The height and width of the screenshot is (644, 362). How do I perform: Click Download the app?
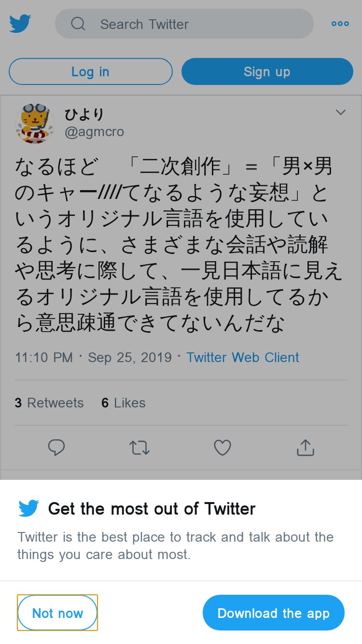click(274, 613)
